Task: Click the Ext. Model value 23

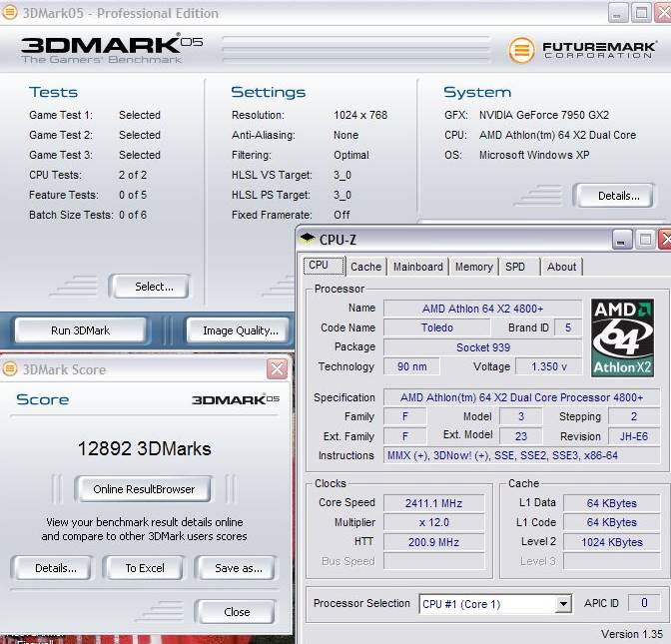Action: [x=521, y=436]
